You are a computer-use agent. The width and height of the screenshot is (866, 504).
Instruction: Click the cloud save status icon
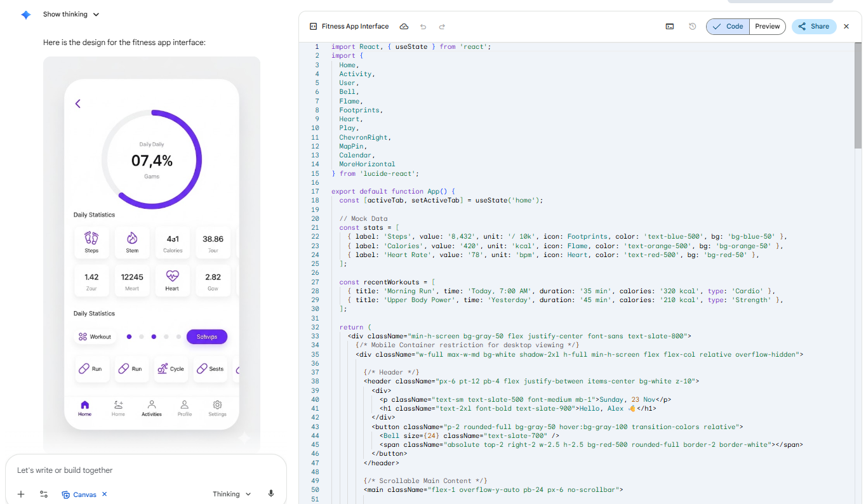(x=404, y=27)
